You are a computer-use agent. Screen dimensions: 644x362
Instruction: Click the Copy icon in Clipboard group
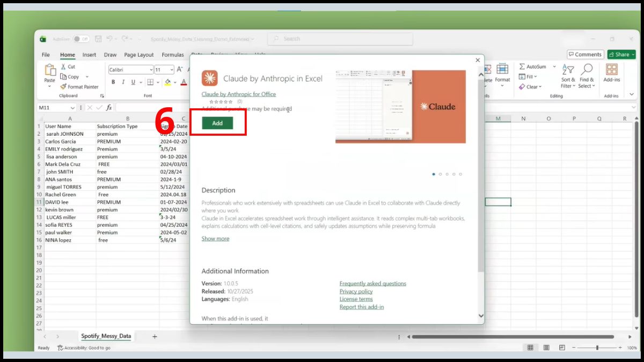(63, 77)
